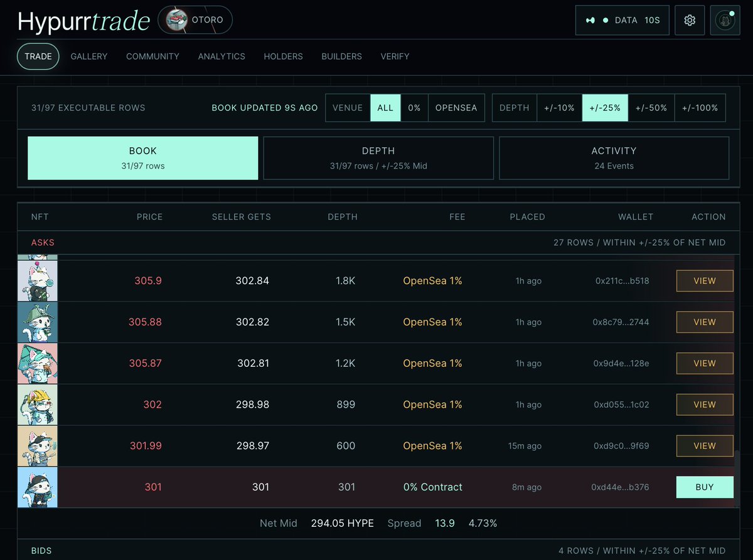Click VIEW for the 301.99 ask
This screenshot has height=560, width=753.
(705, 446)
